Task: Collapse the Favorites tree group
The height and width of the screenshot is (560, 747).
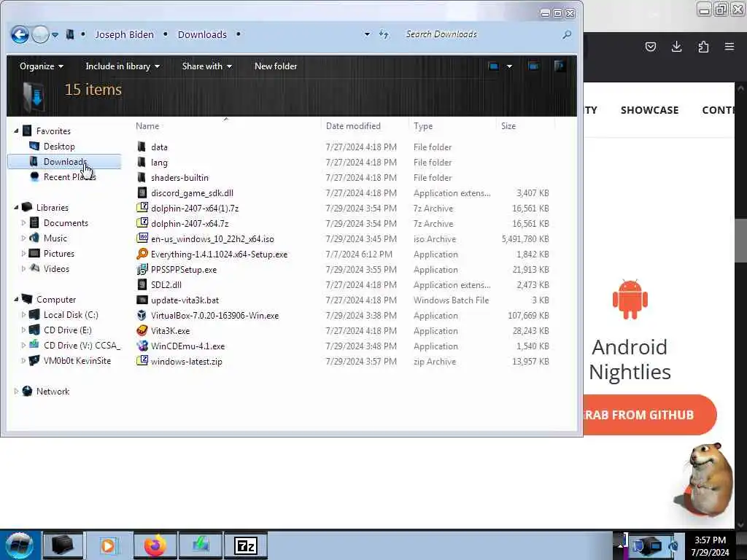Action: (x=16, y=131)
